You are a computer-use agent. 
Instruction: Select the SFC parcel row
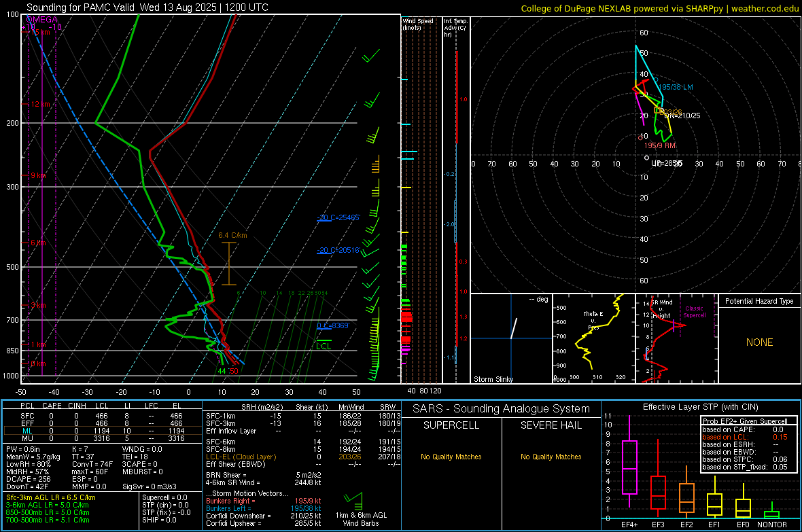pos(103,416)
